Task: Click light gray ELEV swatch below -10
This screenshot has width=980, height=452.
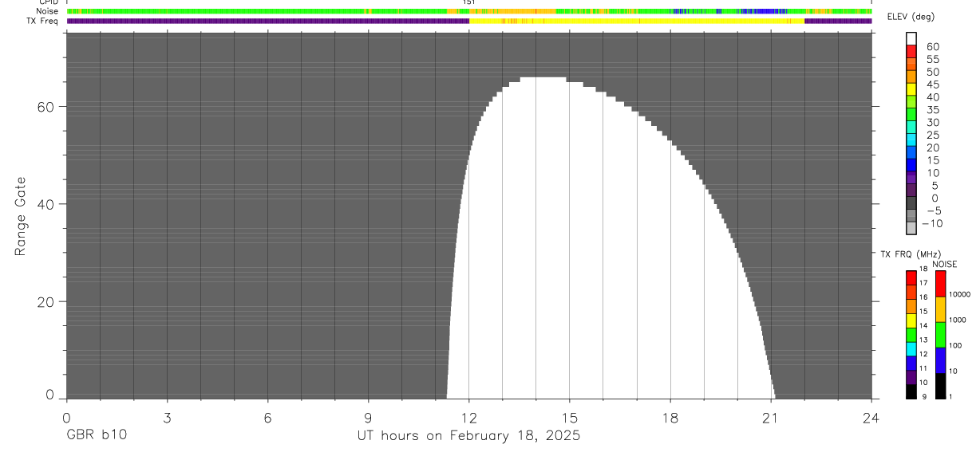Action: [x=911, y=228]
